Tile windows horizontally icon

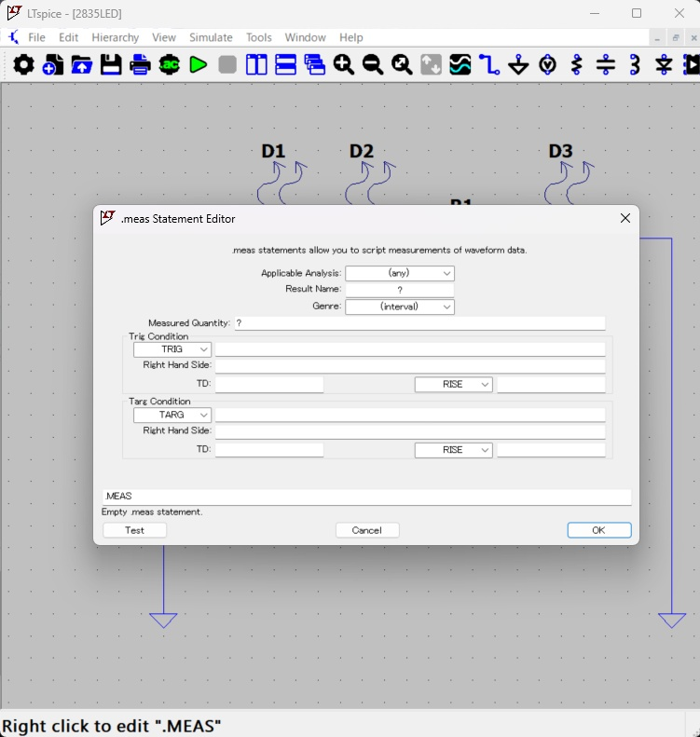(286, 64)
